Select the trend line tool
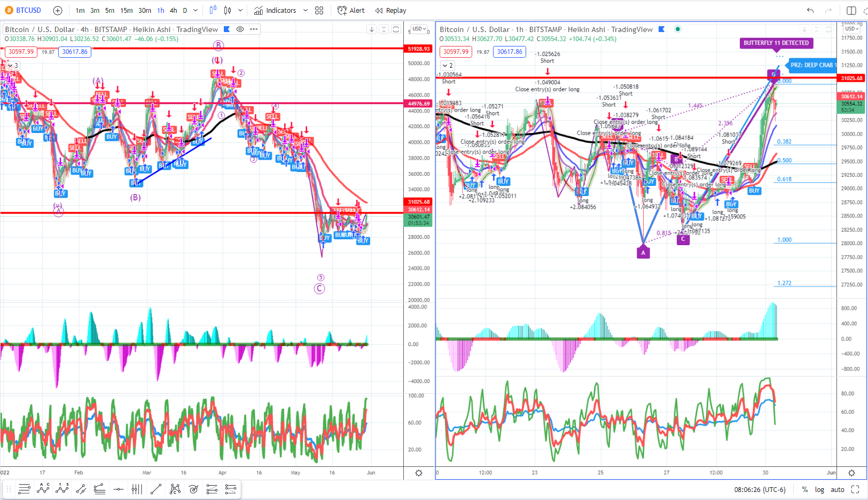The image size is (868, 500). click(x=156, y=489)
